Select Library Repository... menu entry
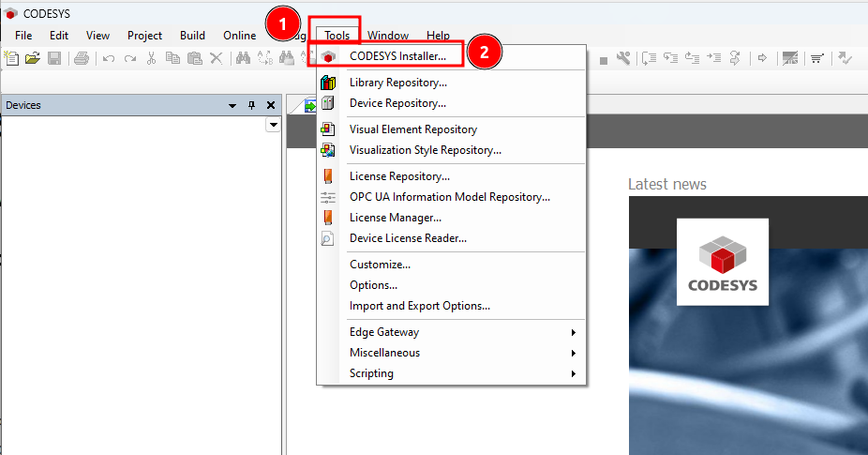Image resolution: width=868 pixels, height=455 pixels. pyautogui.click(x=452, y=83)
